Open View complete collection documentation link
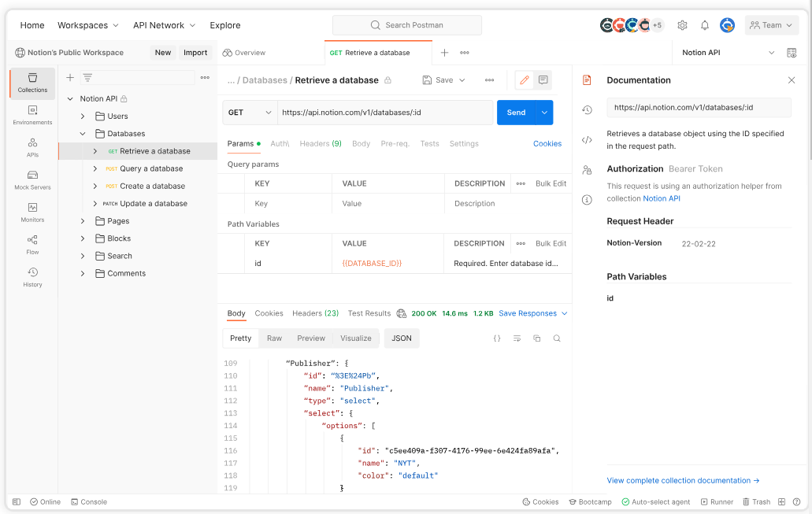The image size is (812, 514). click(x=683, y=481)
